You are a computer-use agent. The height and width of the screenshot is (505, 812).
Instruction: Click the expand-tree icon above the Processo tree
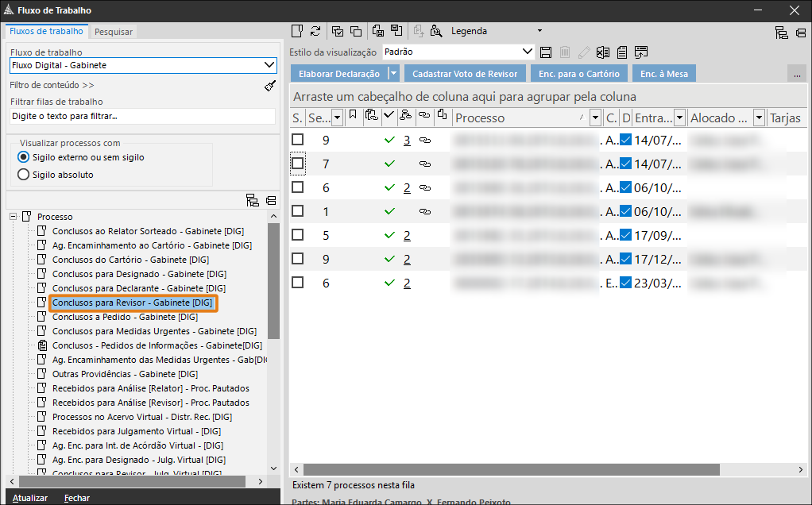pyautogui.click(x=252, y=200)
